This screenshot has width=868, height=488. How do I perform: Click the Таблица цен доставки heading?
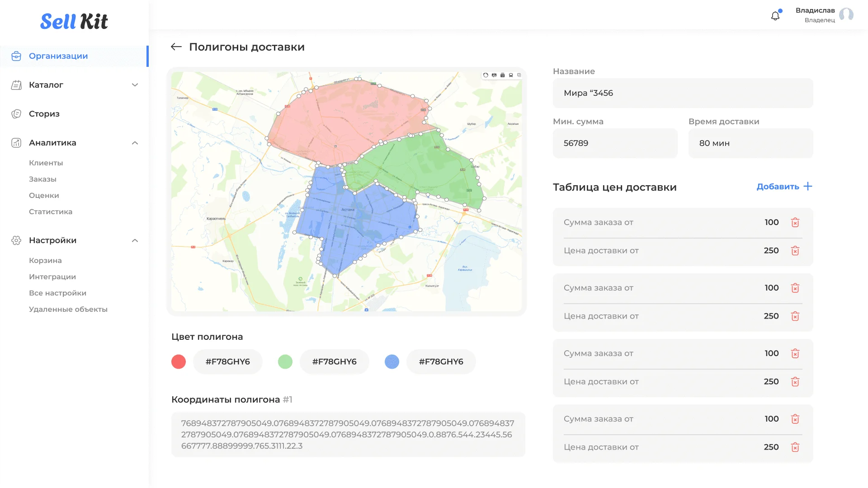click(614, 187)
